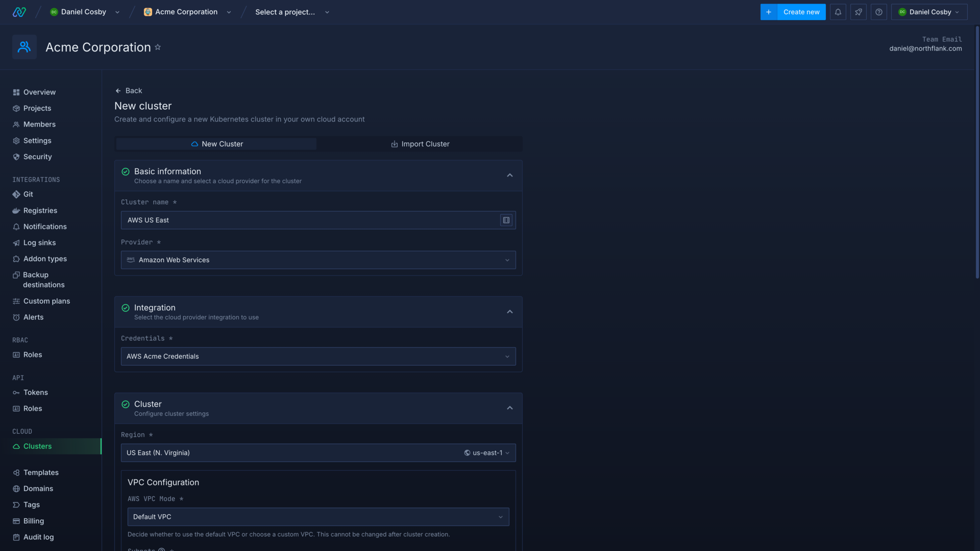Click the Billing card icon
This screenshot has width=980, height=551.
[16, 521]
